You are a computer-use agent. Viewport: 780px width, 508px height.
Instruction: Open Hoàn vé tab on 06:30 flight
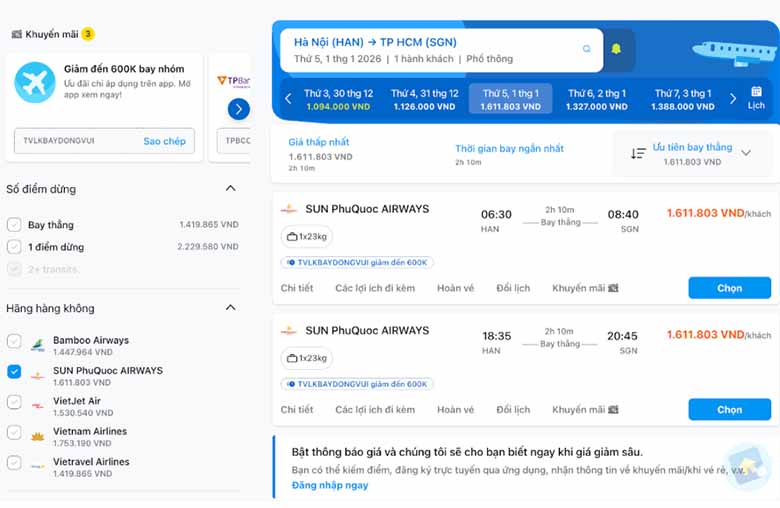[x=456, y=288]
